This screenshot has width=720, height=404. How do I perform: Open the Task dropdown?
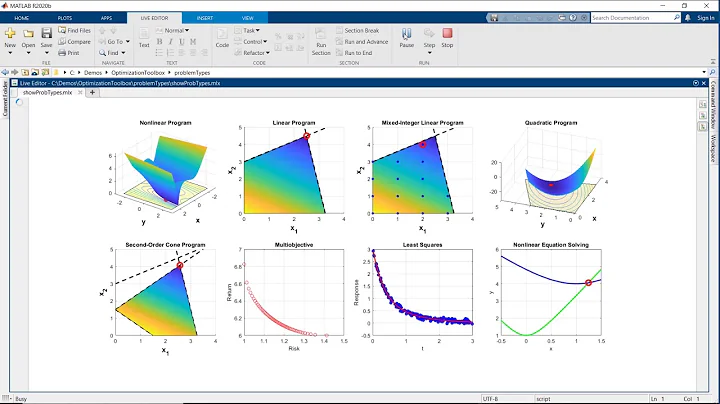pyautogui.click(x=247, y=30)
